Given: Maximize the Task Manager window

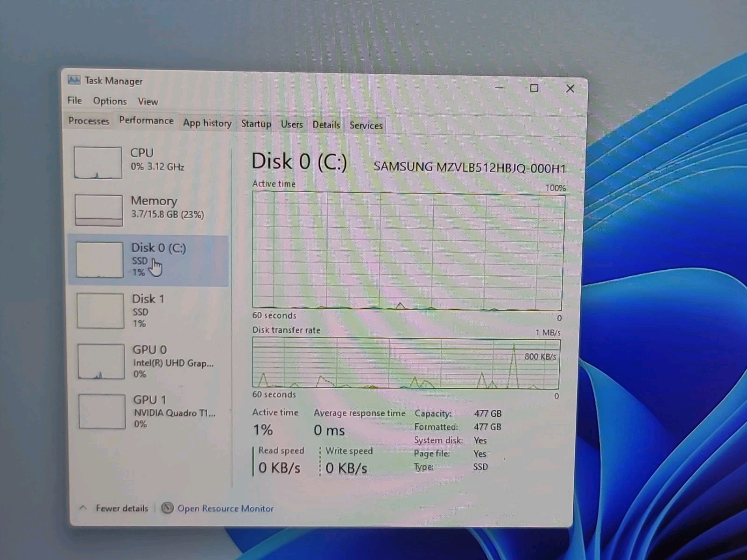Looking at the screenshot, I should click(x=534, y=88).
